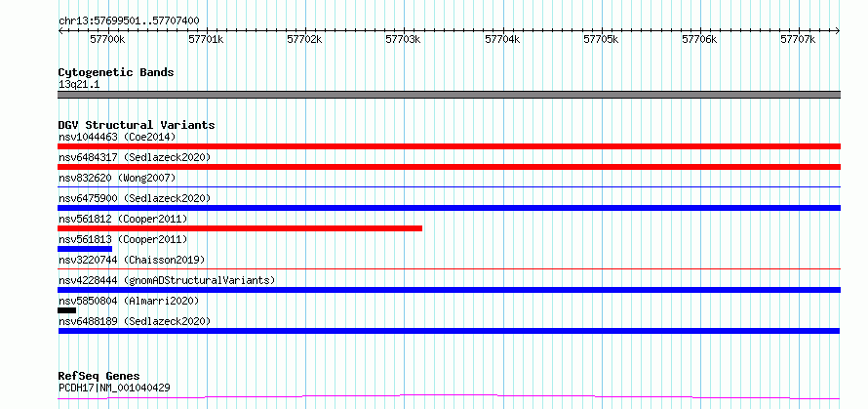Select the 13q21.1 band label
The width and height of the screenshot is (868, 409).
(79, 85)
